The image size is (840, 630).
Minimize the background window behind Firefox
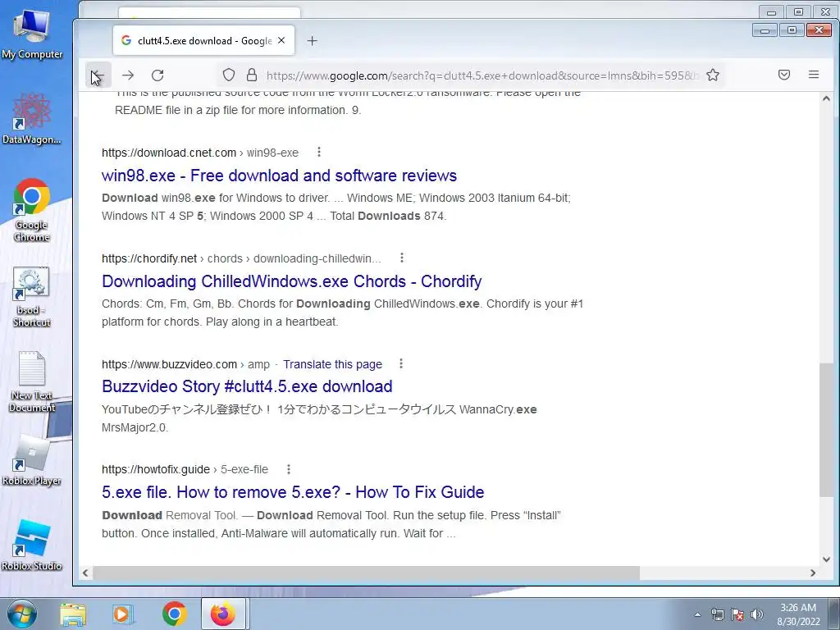coord(771,11)
